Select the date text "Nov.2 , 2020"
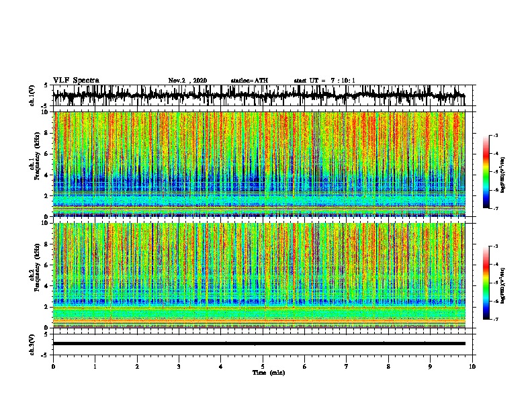 pos(187,81)
